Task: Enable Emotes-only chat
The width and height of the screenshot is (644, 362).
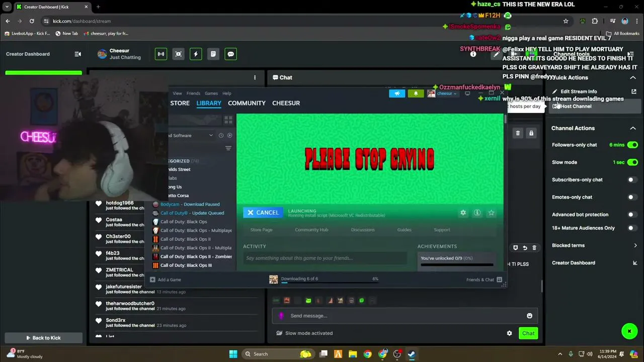Action: [x=632, y=197]
